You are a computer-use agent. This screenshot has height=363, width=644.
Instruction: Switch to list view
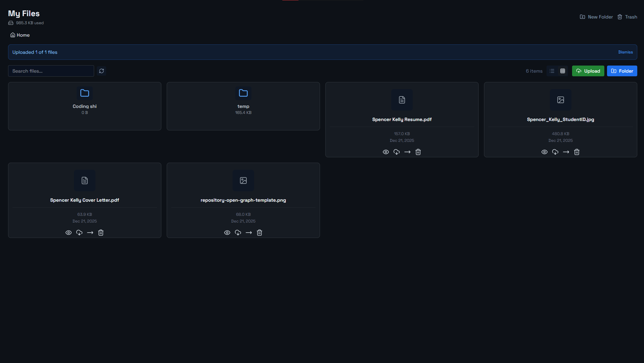[x=552, y=71]
